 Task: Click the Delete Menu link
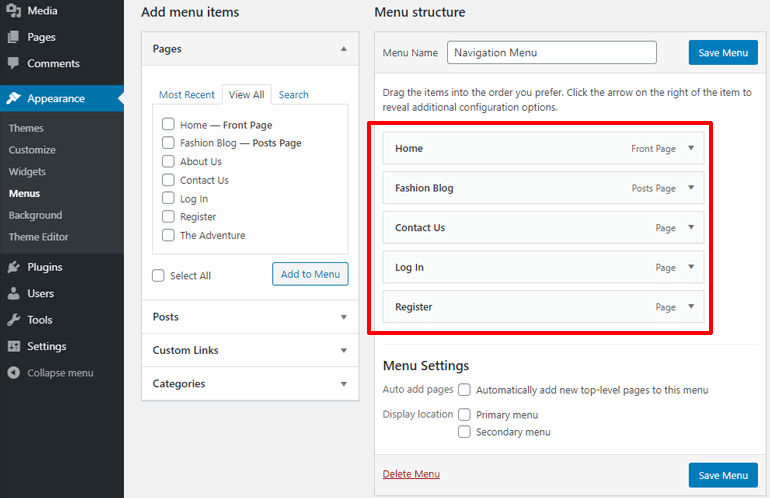pos(411,474)
